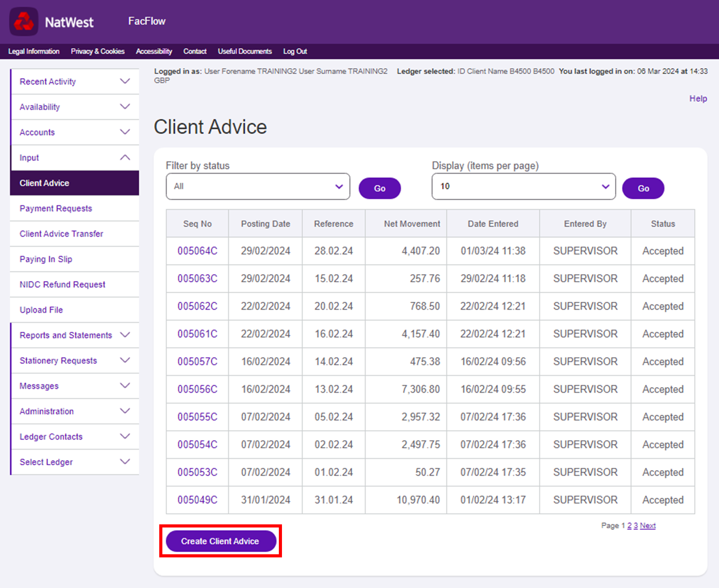Click the NatWest logo icon

click(x=24, y=22)
